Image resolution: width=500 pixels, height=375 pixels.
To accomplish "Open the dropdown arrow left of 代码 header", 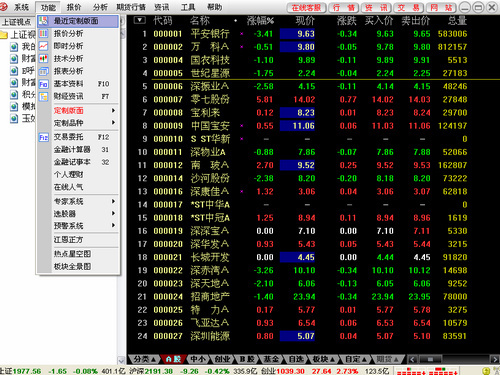I will (139, 20).
